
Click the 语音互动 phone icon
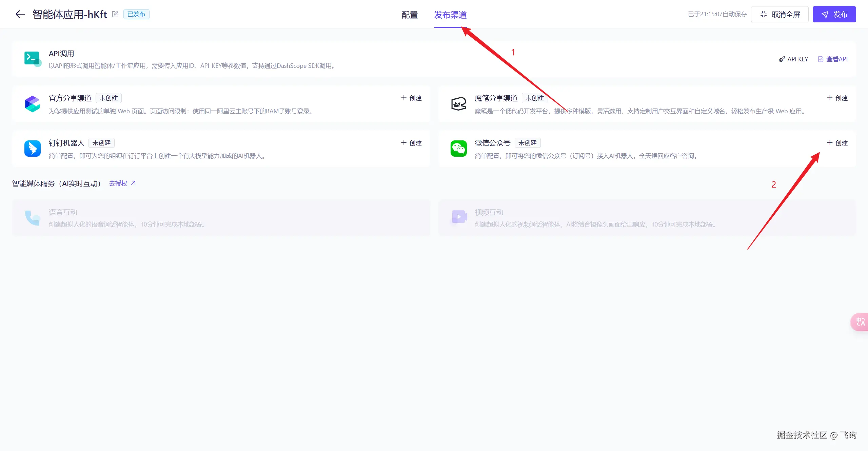pos(33,218)
